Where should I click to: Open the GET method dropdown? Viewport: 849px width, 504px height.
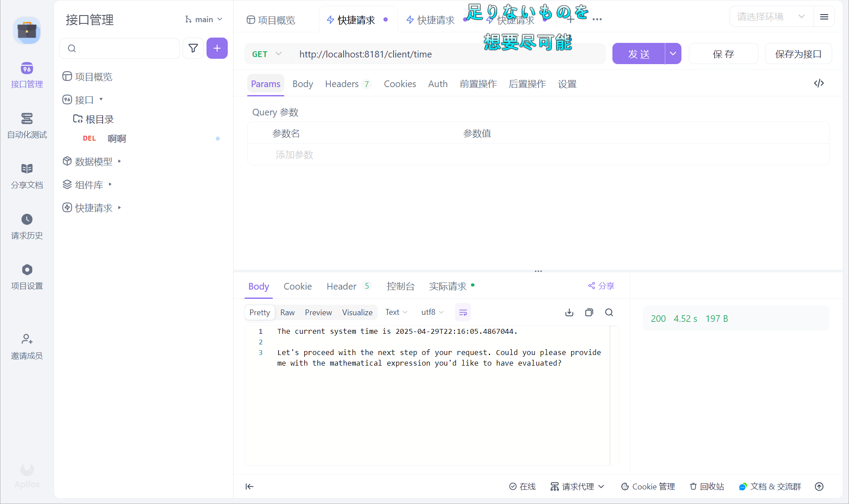coord(267,54)
